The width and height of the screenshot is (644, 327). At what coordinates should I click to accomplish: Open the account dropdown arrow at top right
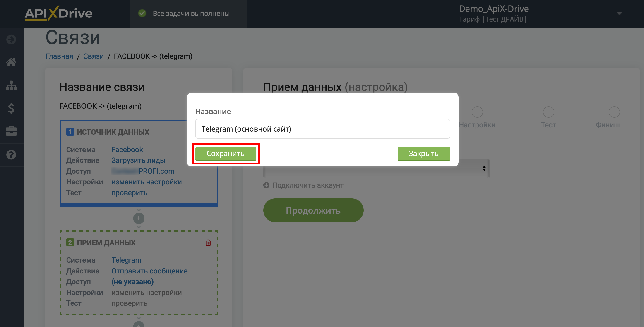619,14
